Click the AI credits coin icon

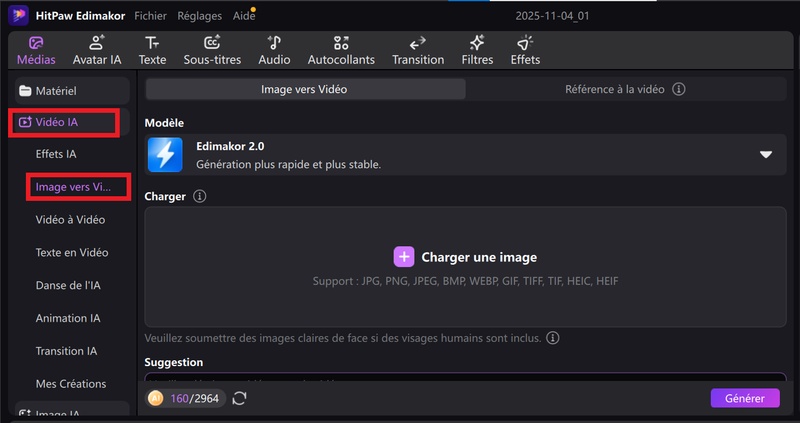[156, 399]
